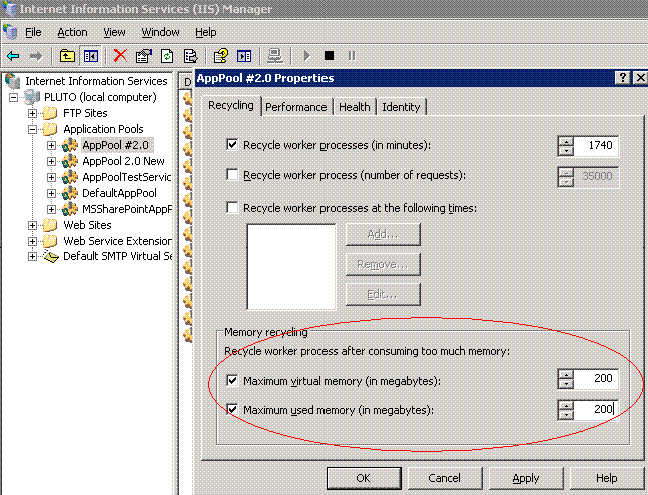Click the Up one level folder icon
The width and height of the screenshot is (648, 495).
click(67, 55)
